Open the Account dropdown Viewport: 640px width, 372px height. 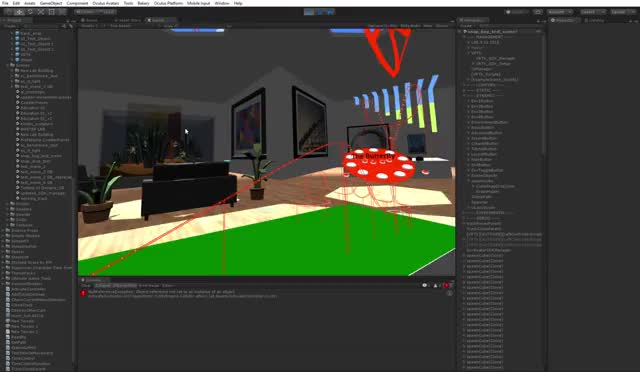click(559, 12)
